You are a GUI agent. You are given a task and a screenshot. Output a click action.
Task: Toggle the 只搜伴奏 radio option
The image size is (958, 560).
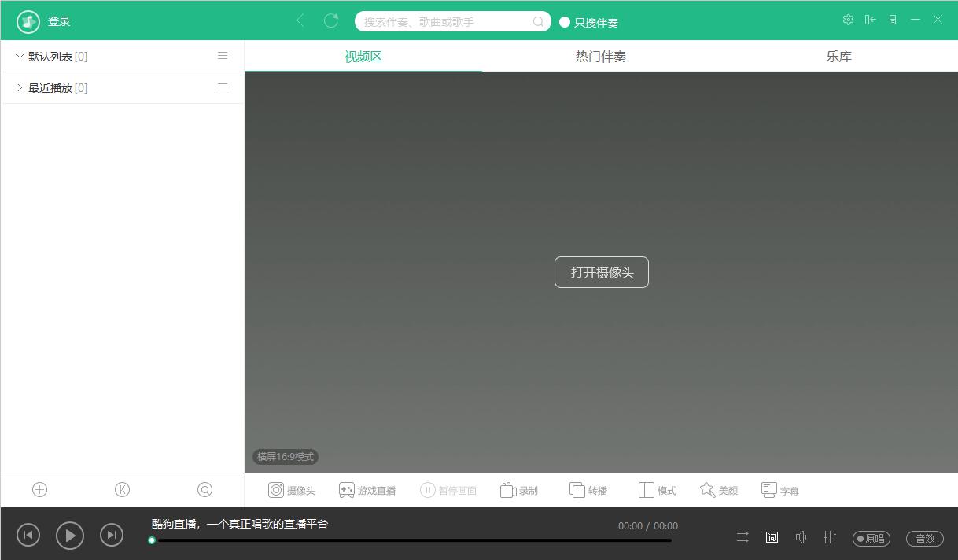pyautogui.click(x=588, y=22)
